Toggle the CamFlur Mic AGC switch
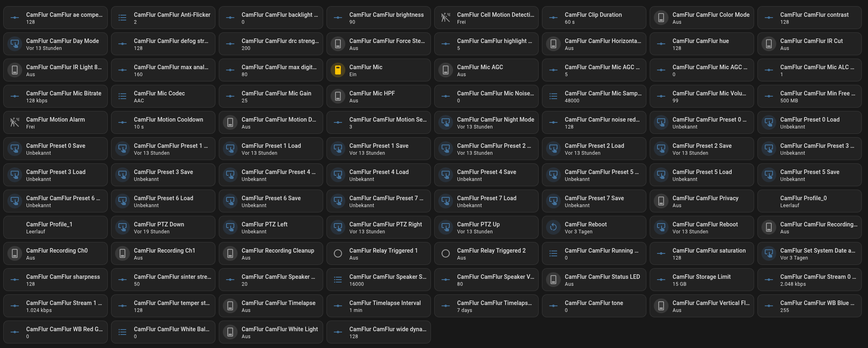 (446, 70)
